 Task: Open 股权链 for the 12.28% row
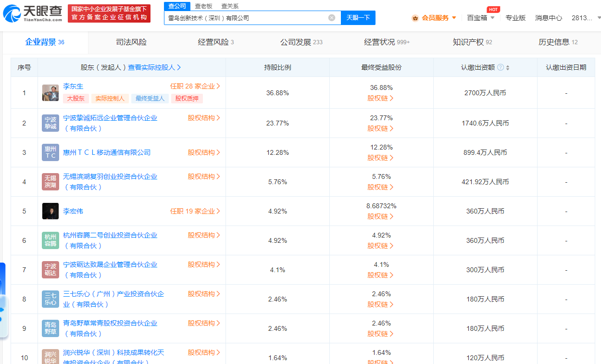381,158
